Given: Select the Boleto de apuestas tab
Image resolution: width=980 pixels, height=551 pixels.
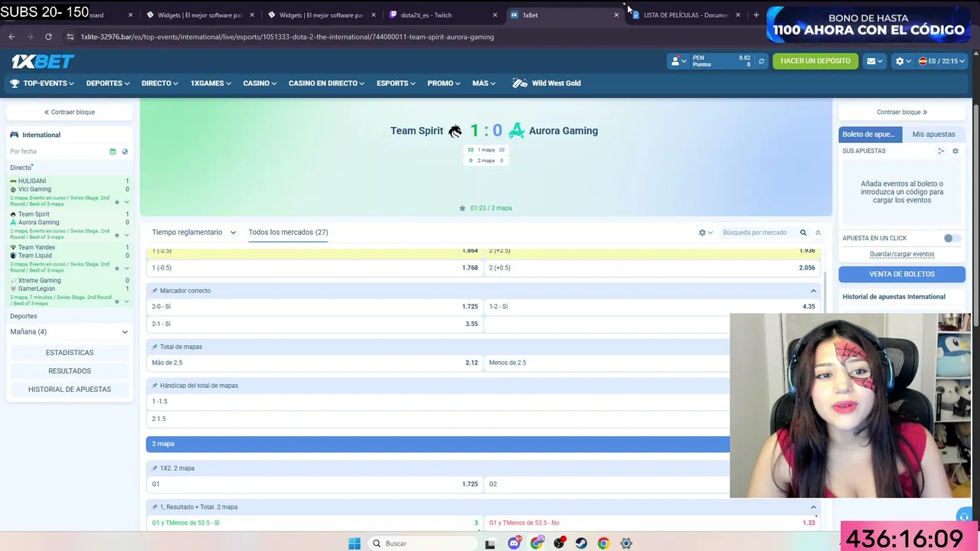Looking at the screenshot, I should [x=870, y=135].
